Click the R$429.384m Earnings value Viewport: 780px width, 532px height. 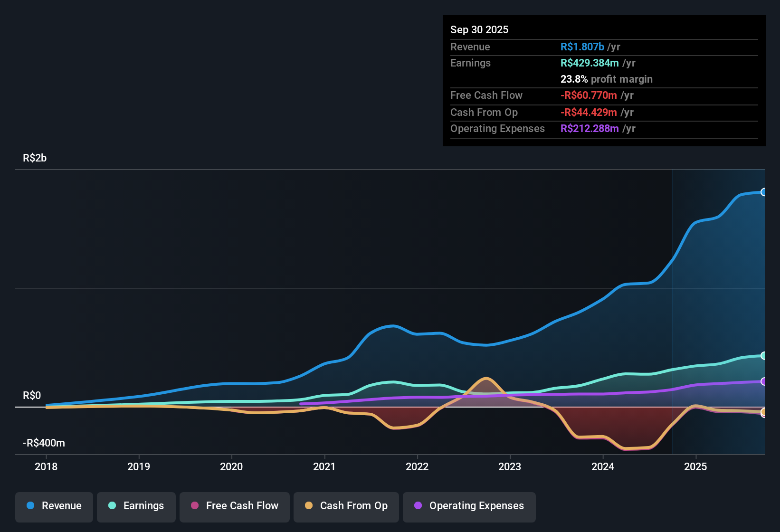(x=590, y=63)
